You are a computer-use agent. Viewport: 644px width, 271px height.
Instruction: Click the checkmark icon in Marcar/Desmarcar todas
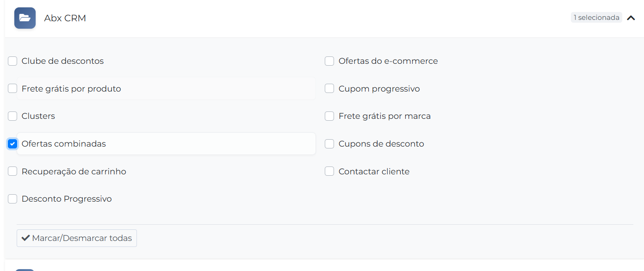tap(26, 238)
